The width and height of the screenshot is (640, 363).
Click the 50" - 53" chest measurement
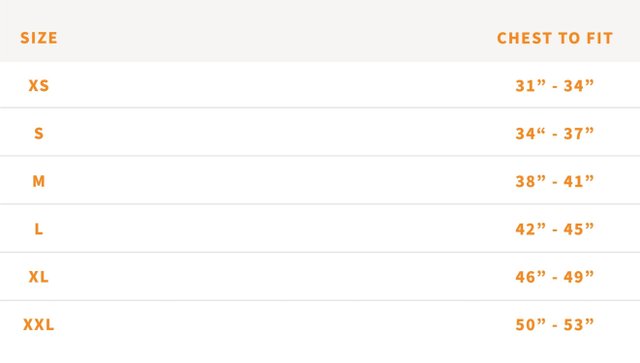555,325
